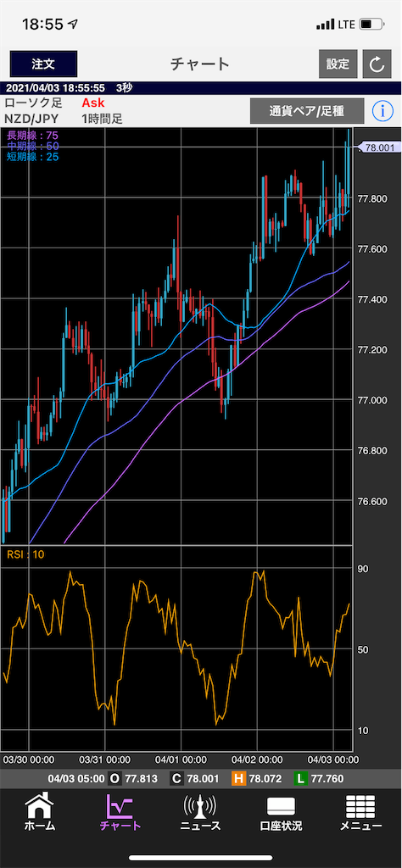The image size is (402, 868).
Task: Select the チャート tab
Action: (120, 813)
